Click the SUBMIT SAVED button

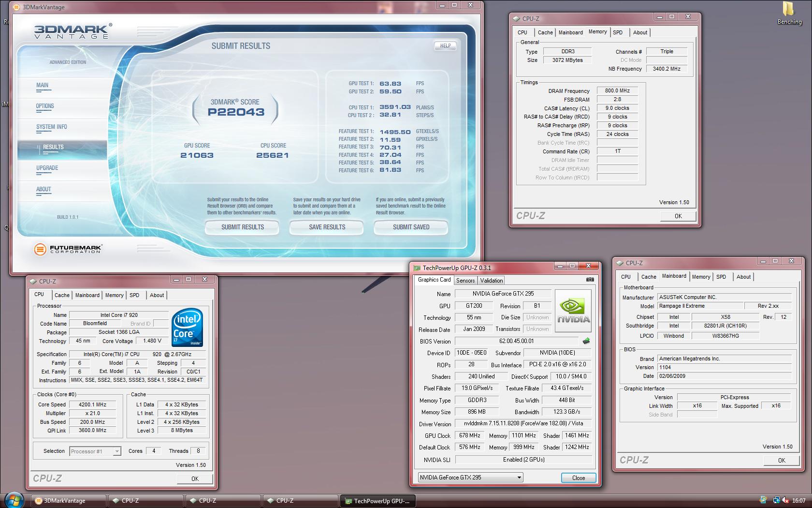411,227
